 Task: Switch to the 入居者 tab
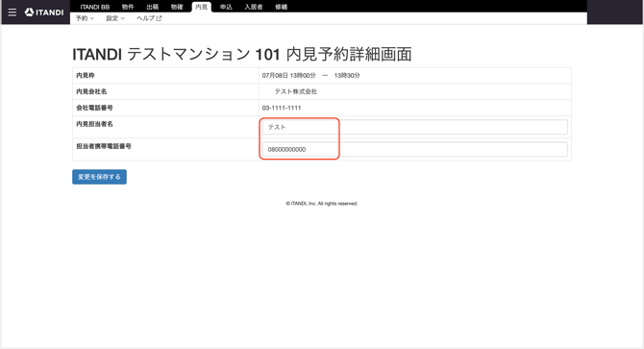click(x=254, y=7)
